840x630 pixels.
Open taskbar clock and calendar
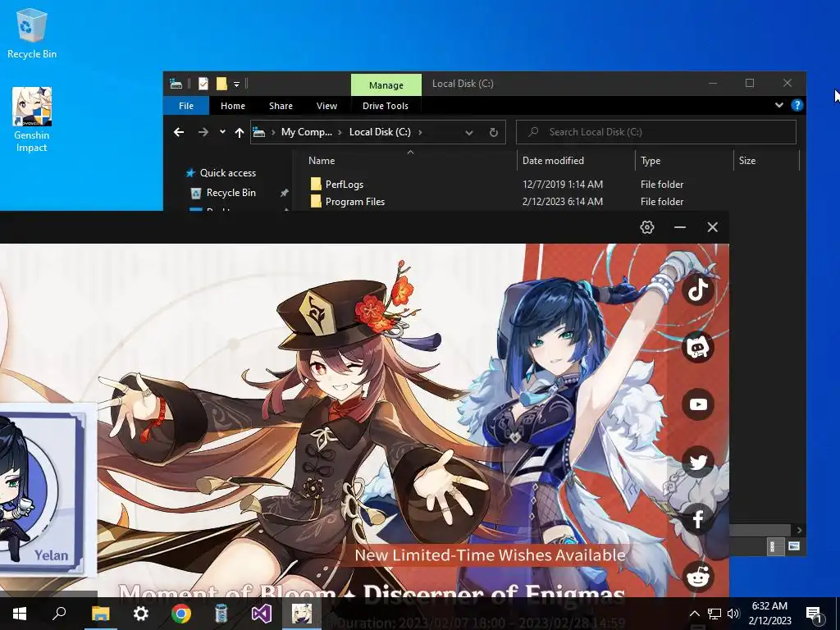[769, 614]
